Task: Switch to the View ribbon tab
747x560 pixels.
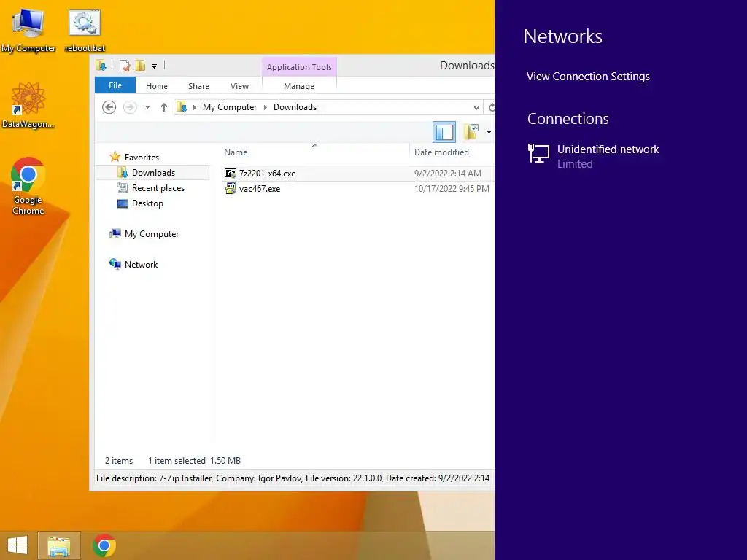Action: (239, 86)
